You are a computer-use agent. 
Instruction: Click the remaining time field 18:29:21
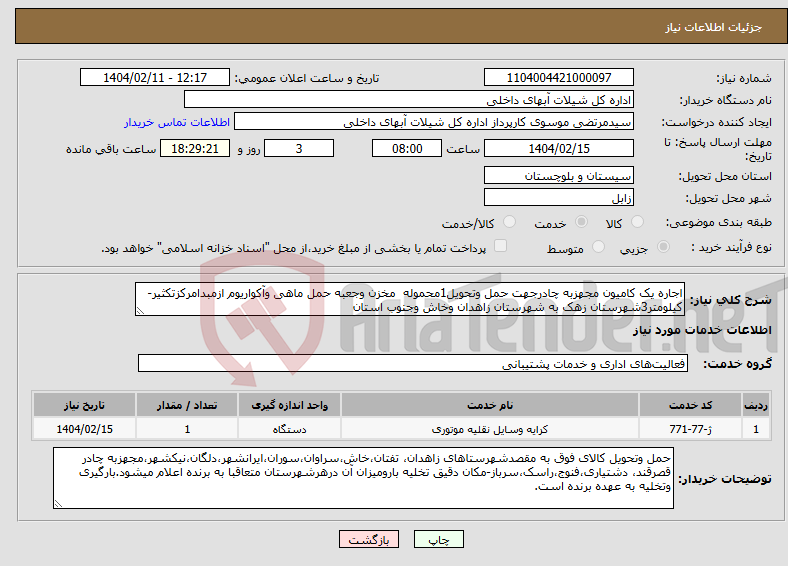pyautogui.click(x=195, y=148)
